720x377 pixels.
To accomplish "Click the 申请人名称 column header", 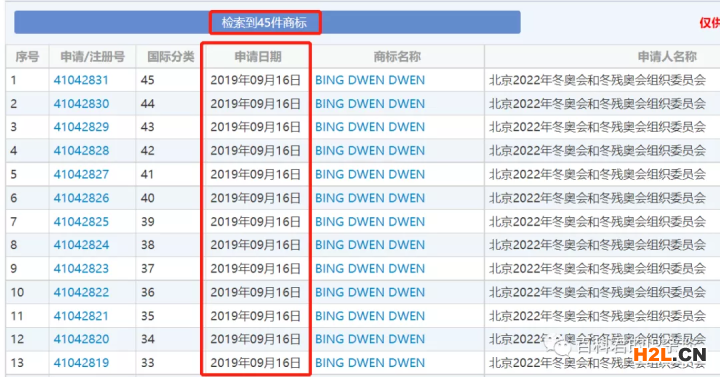I will pyautogui.click(x=667, y=56).
